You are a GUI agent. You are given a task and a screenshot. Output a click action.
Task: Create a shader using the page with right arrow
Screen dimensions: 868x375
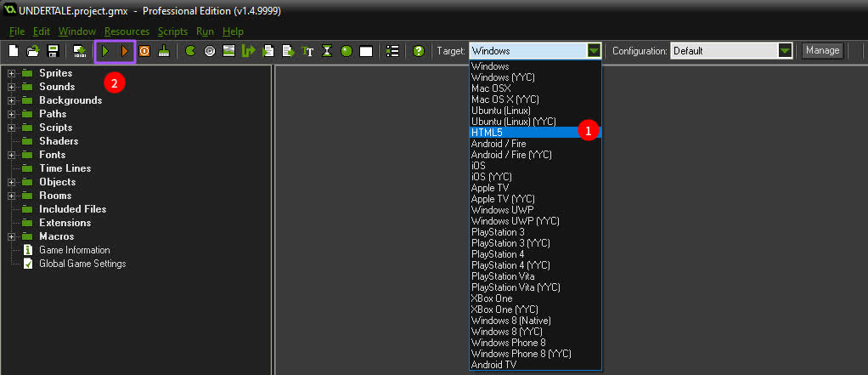coord(288,51)
